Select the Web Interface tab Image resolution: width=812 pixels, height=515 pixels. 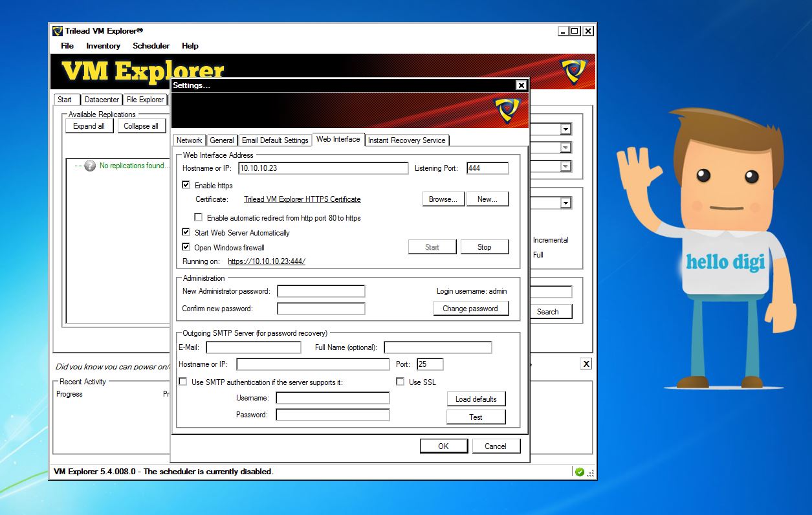tap(338, 139)
